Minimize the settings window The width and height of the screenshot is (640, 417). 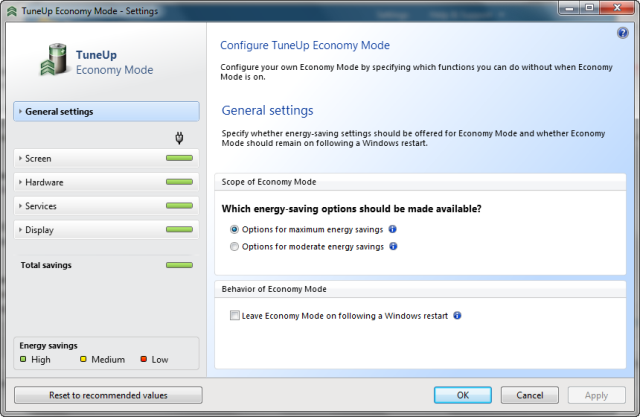pyautogui.click(x=569, y=8)
